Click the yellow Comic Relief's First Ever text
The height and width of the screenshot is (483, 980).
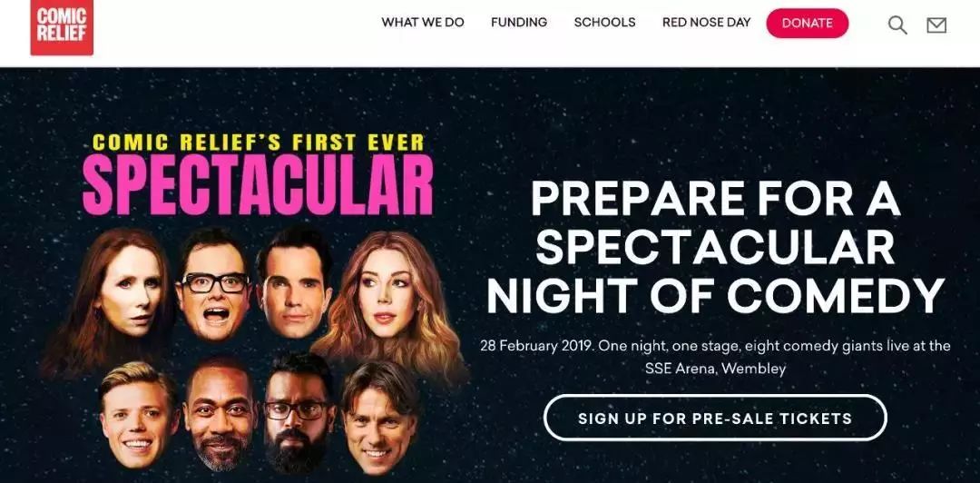(x=258, y=142)
